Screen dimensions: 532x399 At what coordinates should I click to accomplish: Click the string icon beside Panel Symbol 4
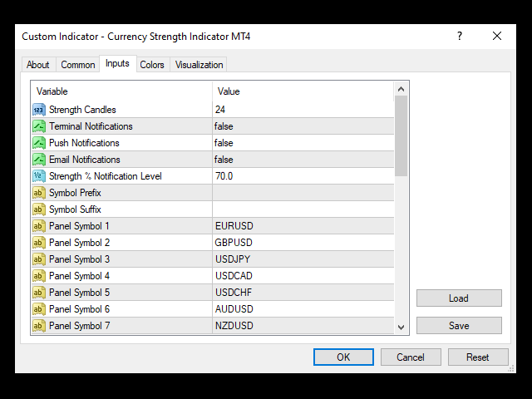point(39,276)
